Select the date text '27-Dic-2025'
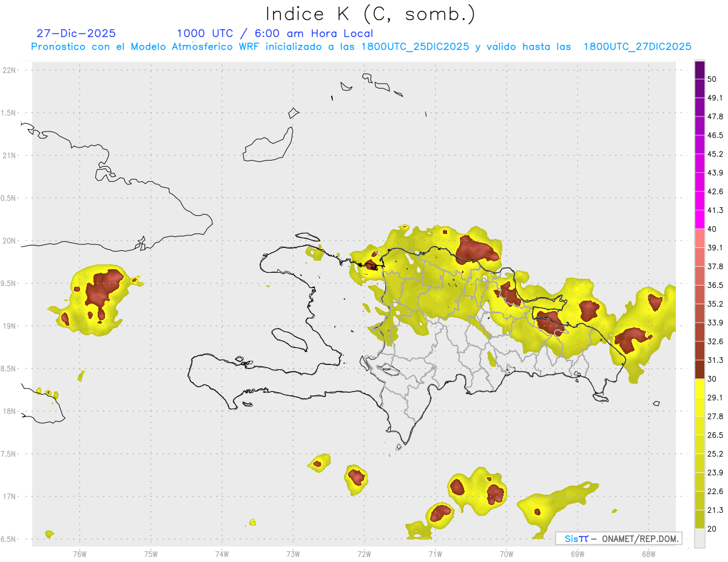Image resolution: width=728 pixels, height=562 pixels. (x=76, y=33)
